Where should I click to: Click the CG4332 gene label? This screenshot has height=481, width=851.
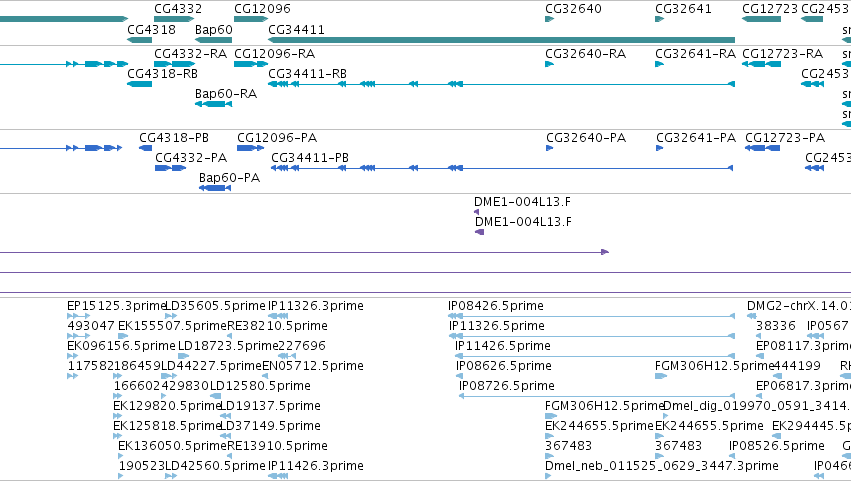178,9
